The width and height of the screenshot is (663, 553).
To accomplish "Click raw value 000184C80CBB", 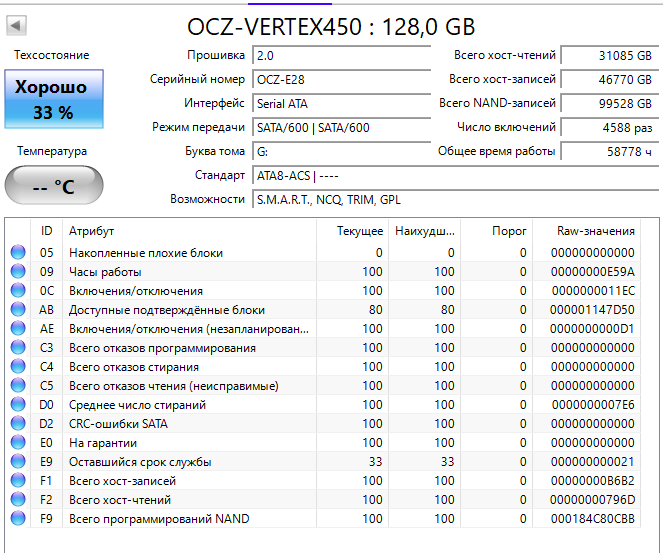I will (592, 519).
